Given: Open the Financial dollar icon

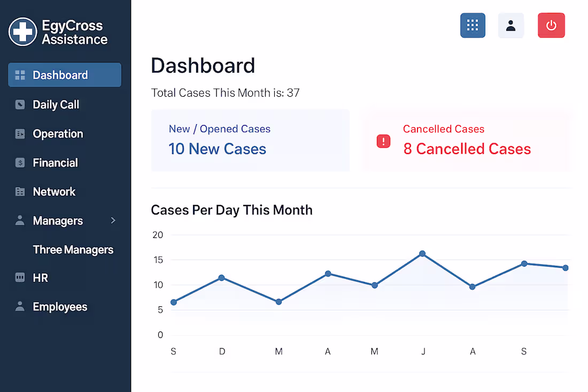Looking at the screenshot, I should click(20, 163).
